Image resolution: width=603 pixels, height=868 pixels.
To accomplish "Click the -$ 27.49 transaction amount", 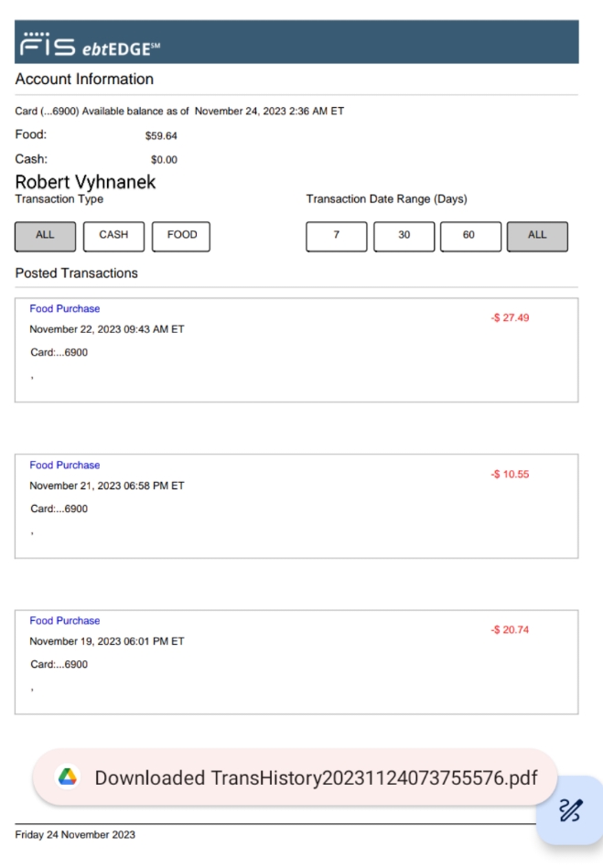I will (510, 317).
